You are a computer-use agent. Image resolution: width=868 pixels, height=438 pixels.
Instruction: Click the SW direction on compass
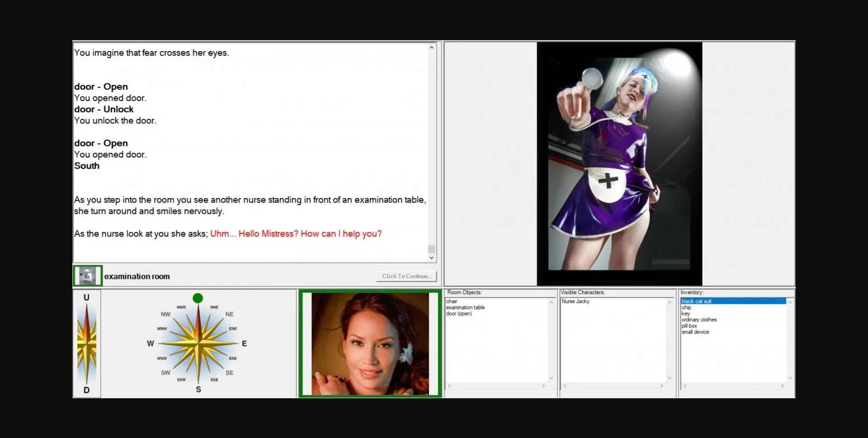point(165,373)
